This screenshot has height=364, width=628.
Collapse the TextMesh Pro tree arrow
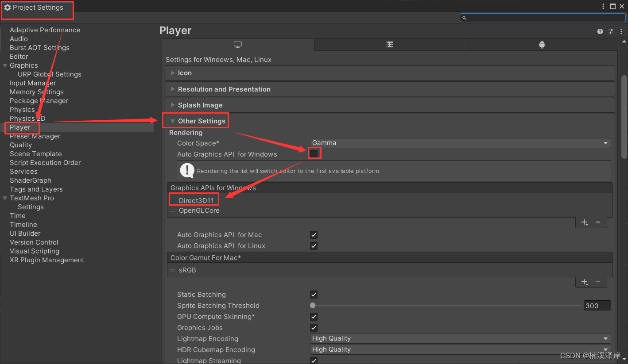click(5, 198)
